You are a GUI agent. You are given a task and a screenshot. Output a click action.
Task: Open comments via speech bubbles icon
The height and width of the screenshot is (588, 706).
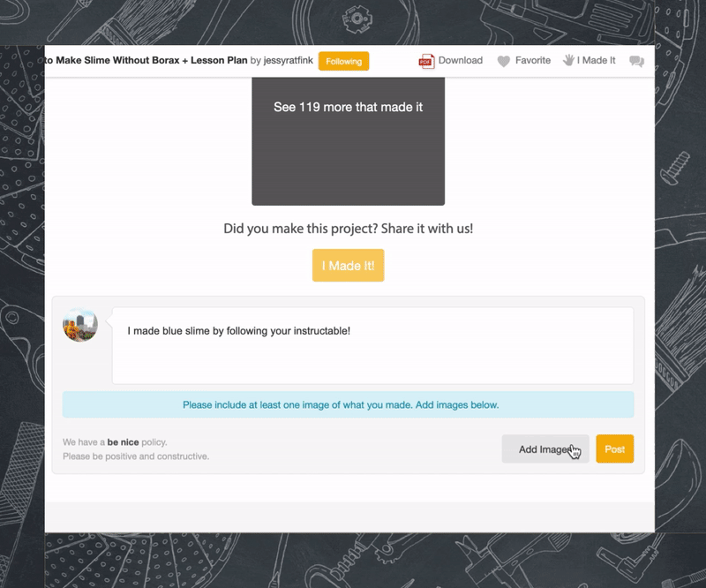(x=636, y=61)
